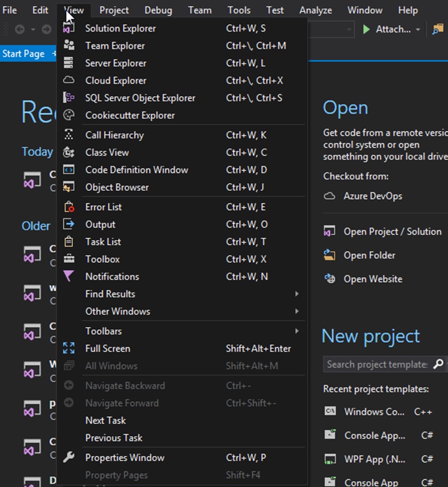Viewport: 448px width, 487px height.
Task: Click the Object Browser icon
Action: pos(69,187)
